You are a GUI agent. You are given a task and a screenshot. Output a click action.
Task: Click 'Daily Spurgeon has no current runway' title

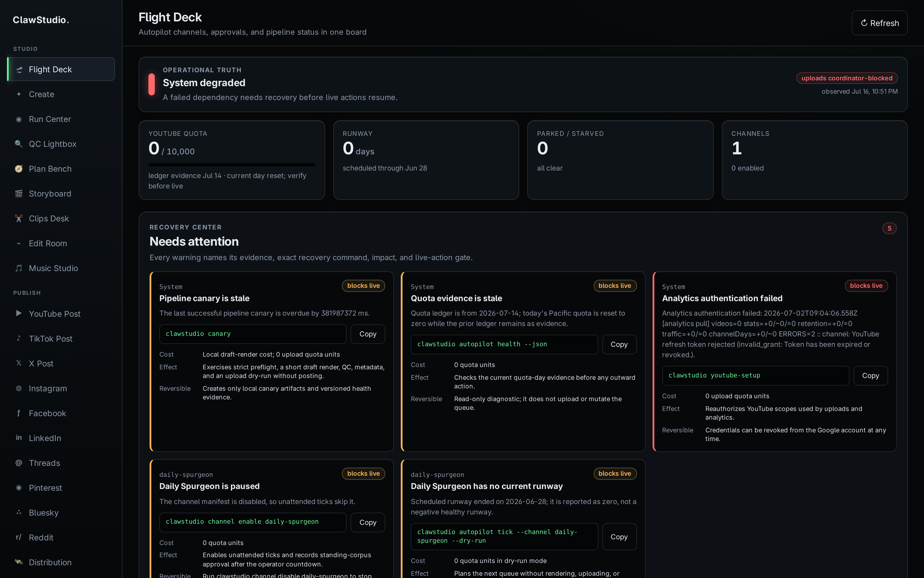[487, 487]
